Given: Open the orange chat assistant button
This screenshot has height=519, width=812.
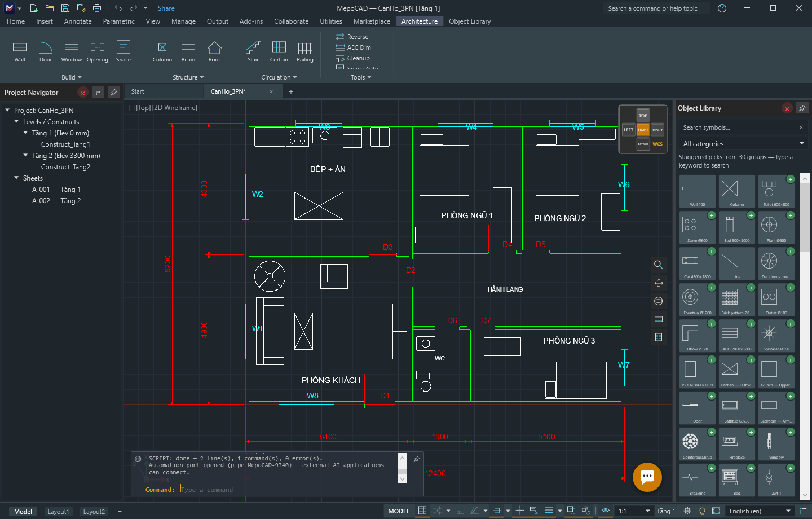Looking at the screenshot, I should coord(647,477).
